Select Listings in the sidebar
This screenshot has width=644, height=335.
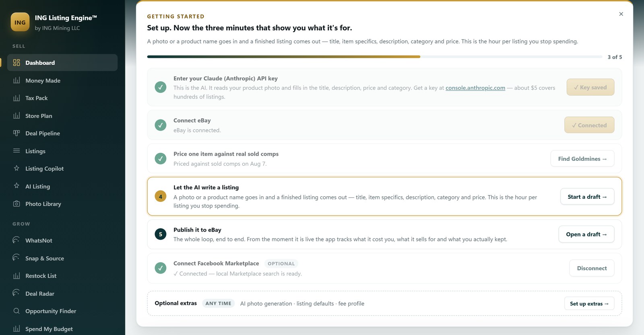coord(62,151)
